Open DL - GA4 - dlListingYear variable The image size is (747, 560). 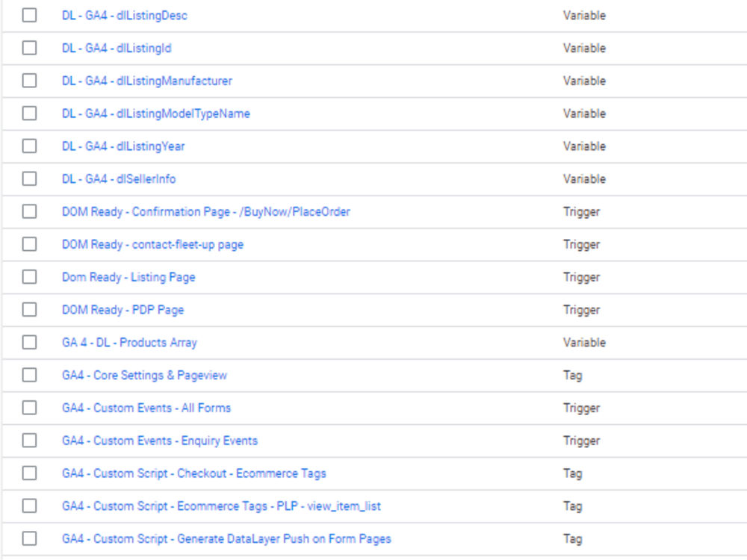(123, 146)
